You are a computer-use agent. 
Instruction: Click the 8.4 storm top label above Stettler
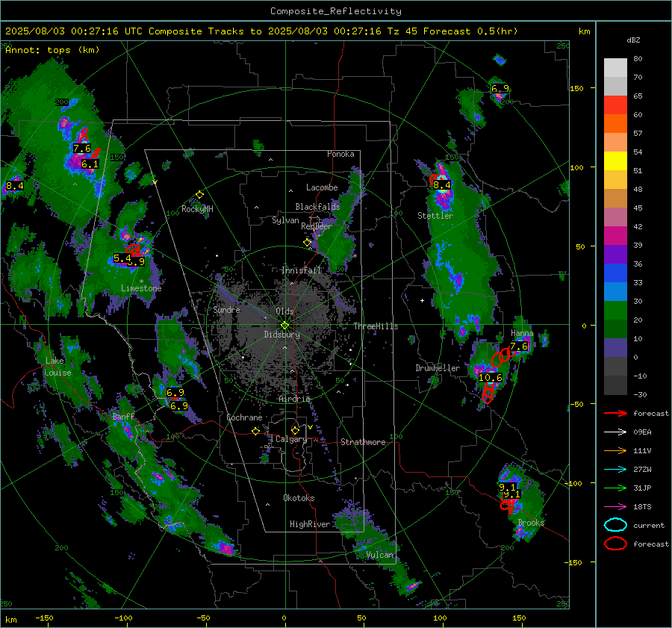(442, 184)
